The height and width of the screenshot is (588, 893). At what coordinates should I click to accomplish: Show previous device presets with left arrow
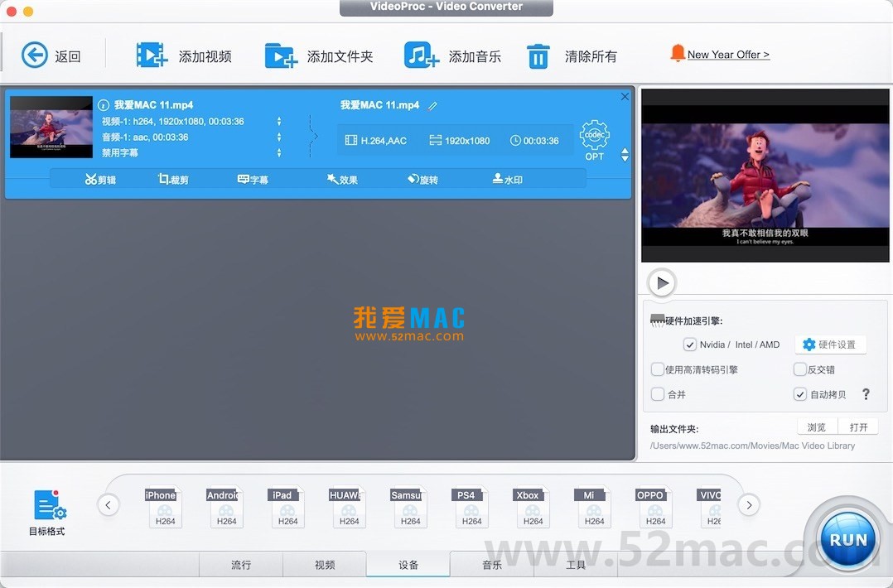[x=109, y=505]
